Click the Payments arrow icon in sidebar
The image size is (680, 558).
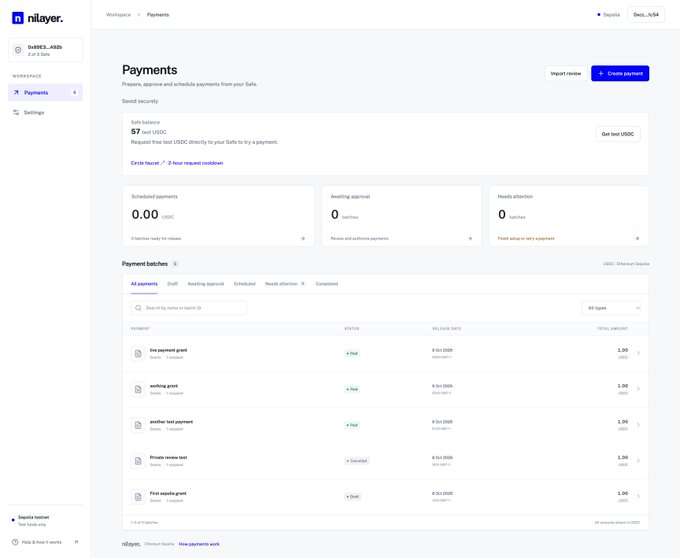pyautogui.click(x=16, y=92)
